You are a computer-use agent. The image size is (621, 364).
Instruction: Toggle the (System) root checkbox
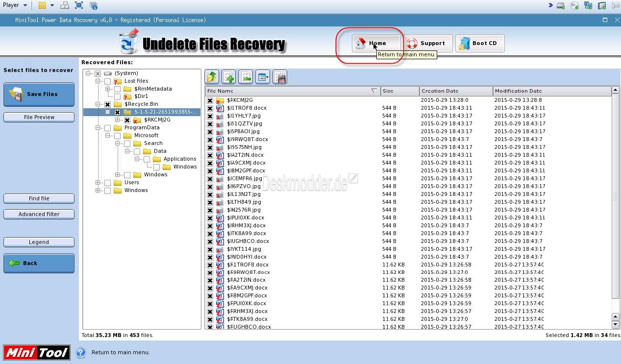click(x=98, y=73)
